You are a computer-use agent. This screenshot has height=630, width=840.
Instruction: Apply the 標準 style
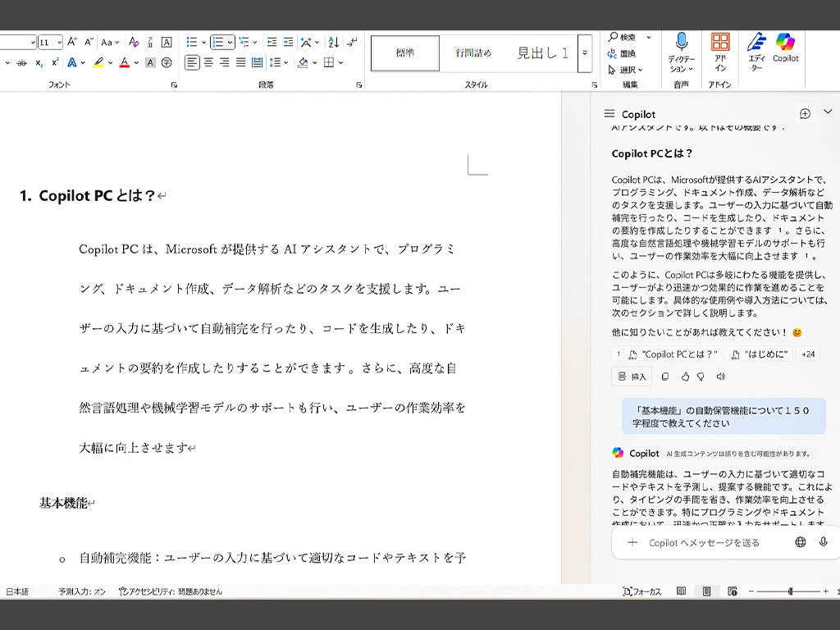pos(405,53)
